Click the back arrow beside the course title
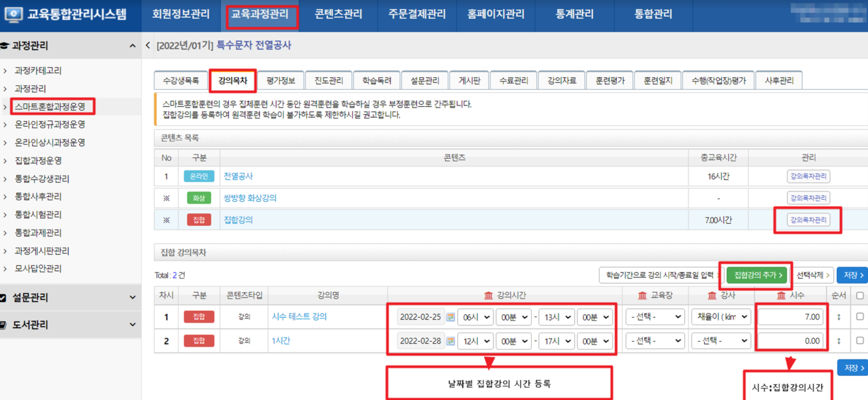The height and width of the screenshot is (400, 868). 148,45
